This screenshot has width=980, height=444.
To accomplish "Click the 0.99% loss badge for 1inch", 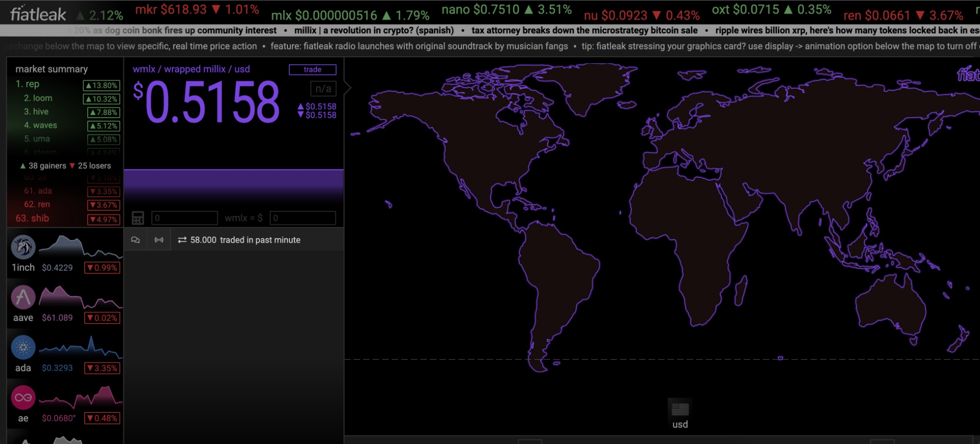I will click(102, 268).
